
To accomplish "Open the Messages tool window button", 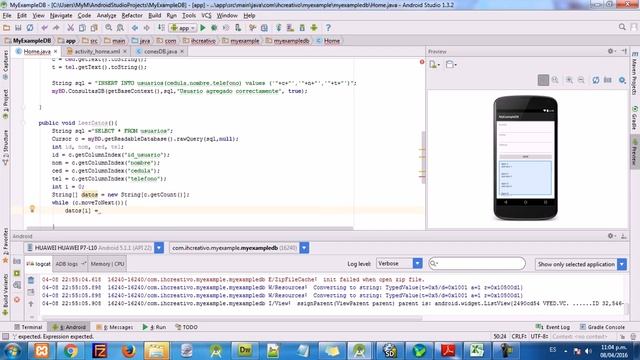I will point(114,327).
